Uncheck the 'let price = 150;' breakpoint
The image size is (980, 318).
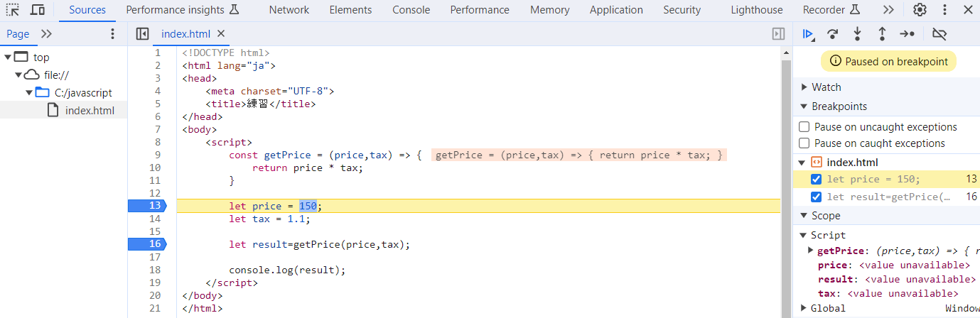click(x=816, y=180)
